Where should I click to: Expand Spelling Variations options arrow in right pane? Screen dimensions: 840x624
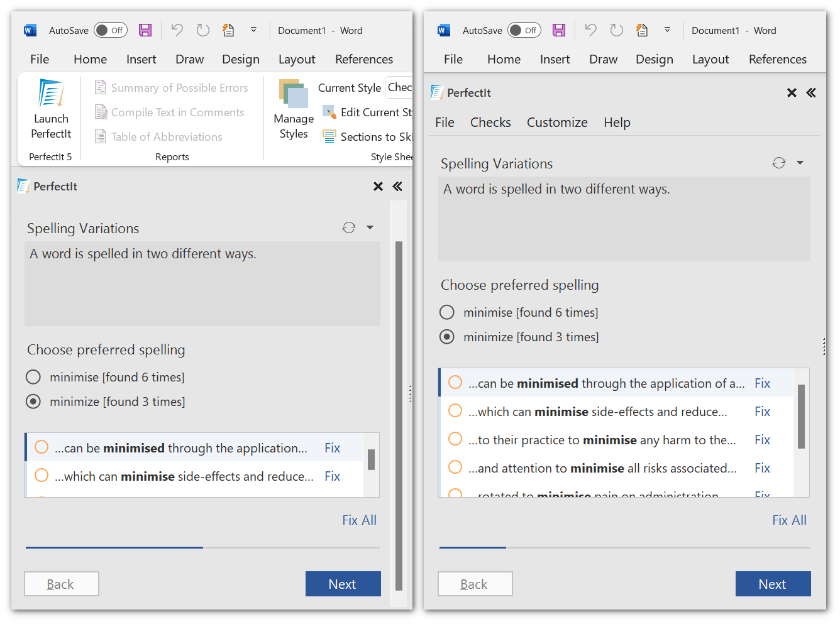[x=800, y=163]
